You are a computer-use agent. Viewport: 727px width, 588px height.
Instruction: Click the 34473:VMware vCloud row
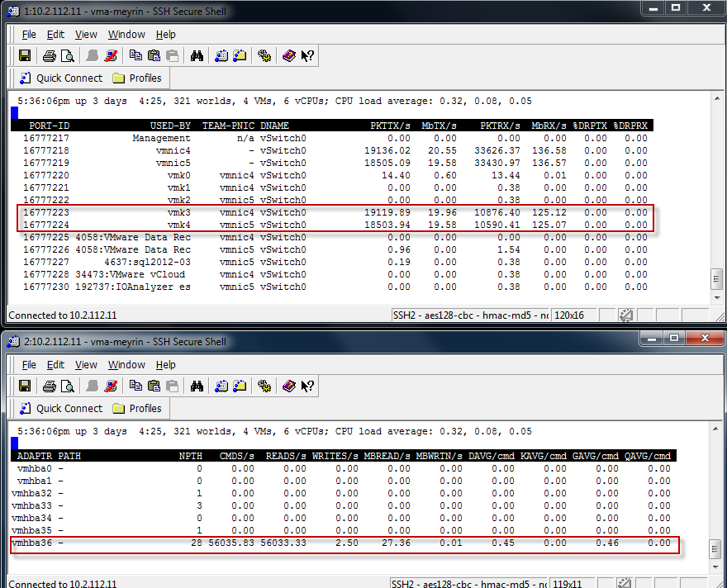(335, 274)
